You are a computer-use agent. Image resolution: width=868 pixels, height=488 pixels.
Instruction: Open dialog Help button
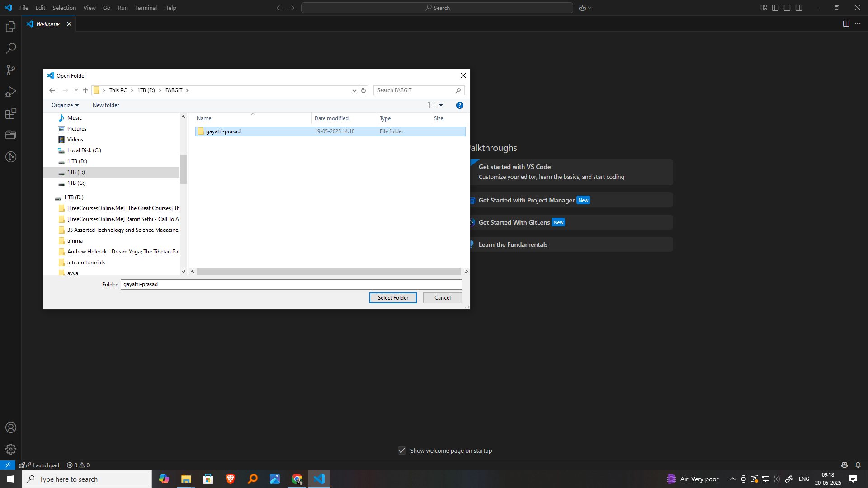click(x=459, y=105)
